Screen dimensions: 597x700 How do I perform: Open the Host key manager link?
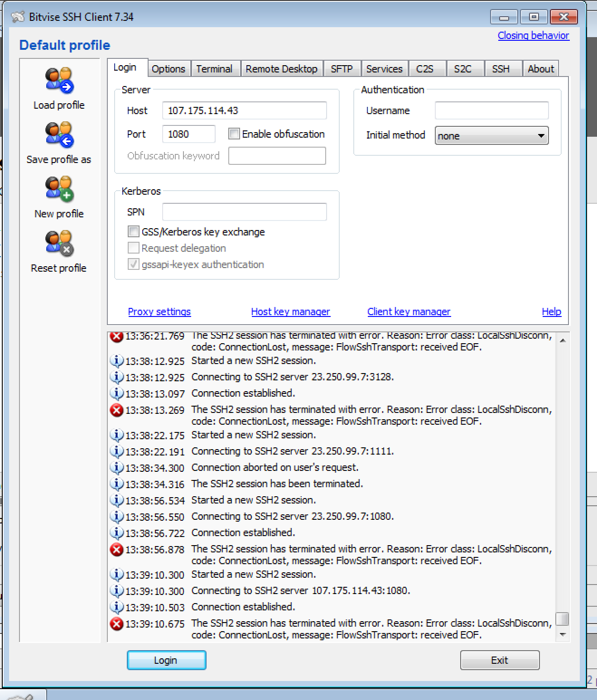click(x=290, y=312)
